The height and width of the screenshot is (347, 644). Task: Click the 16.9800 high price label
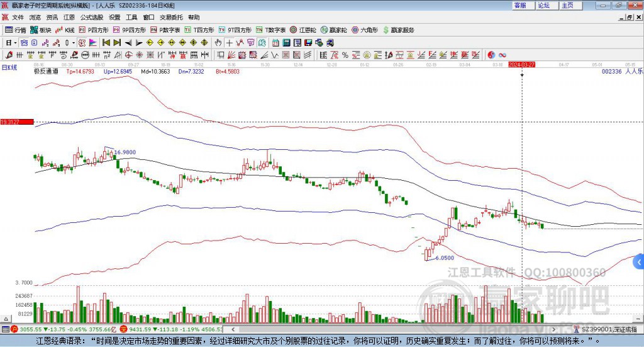click(125, 152)
